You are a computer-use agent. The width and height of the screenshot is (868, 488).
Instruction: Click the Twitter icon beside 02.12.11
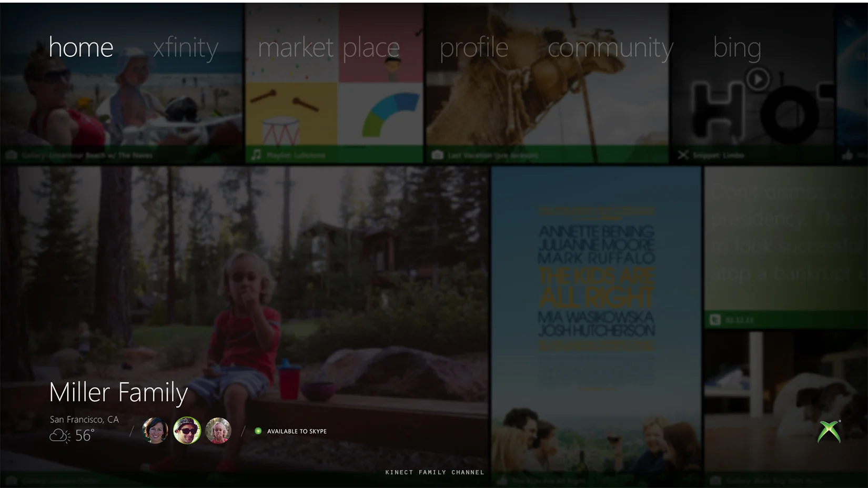coord(715,320)
